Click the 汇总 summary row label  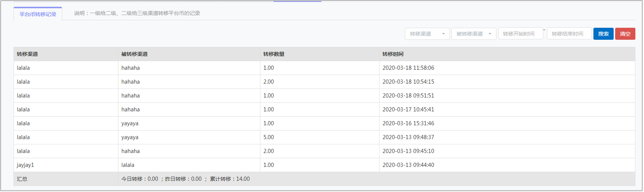[22, 179]
